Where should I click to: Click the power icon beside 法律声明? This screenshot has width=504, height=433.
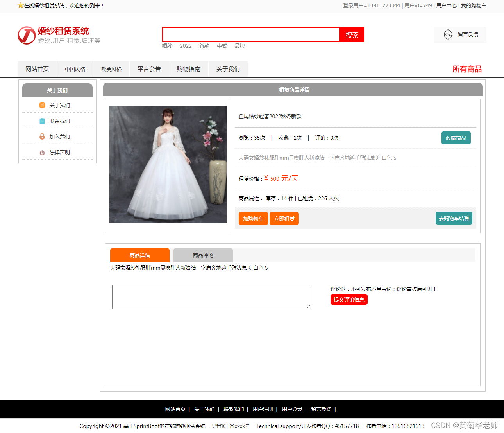[42, 152]
